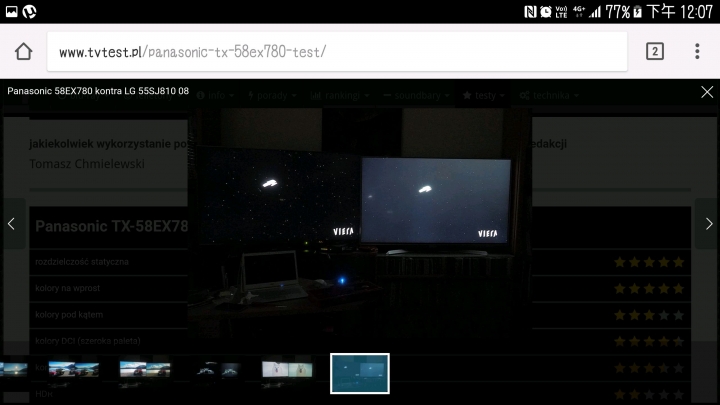Open the browser three-dot menu

pyautogui.click(x=697, y=51)
